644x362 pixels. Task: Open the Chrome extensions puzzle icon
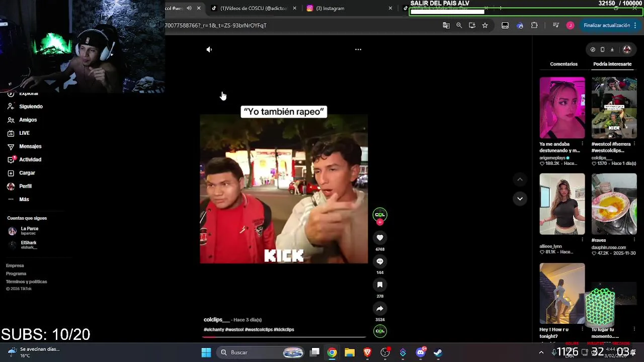(x=534, y=25)
